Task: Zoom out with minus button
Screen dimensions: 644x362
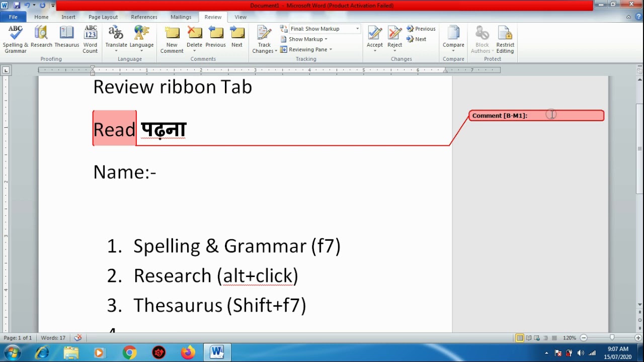Action: 583,338
